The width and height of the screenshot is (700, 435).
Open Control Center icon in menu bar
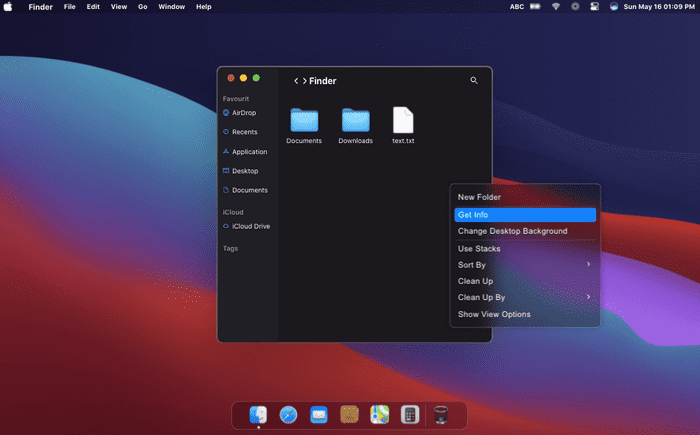tap(594, 7)
